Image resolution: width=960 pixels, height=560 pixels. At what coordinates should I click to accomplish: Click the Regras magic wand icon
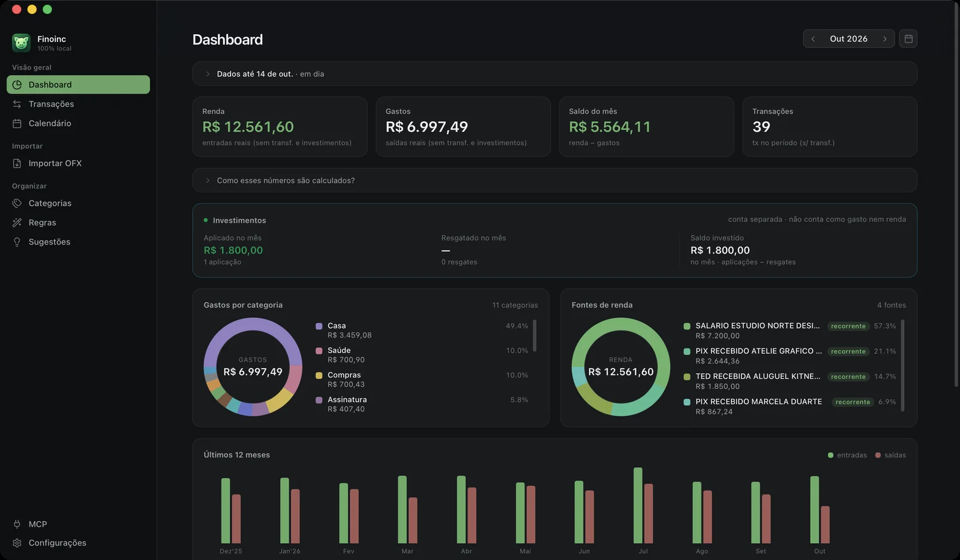17,222
